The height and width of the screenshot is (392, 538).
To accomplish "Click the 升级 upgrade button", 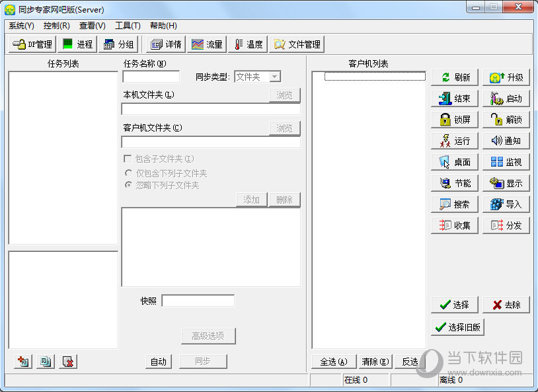I will (506, 77).
